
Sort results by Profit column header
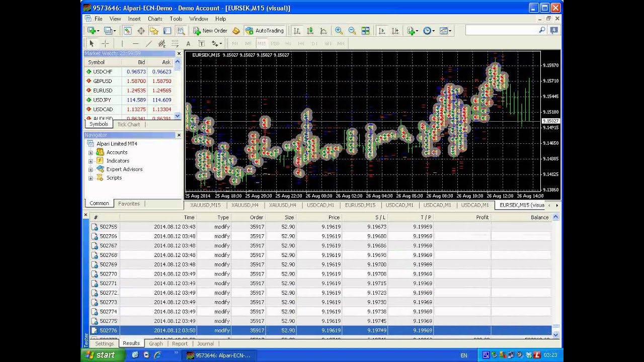pyautogui.click(x=462, y=217)
